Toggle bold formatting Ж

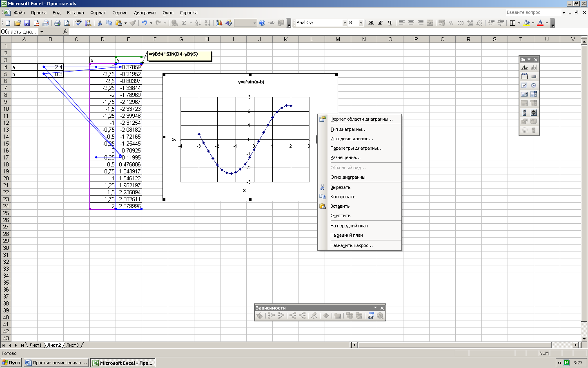coord(371,23)
